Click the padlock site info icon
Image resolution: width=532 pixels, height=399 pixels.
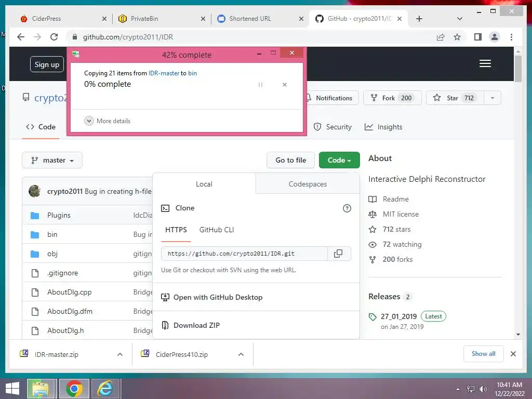75,37
